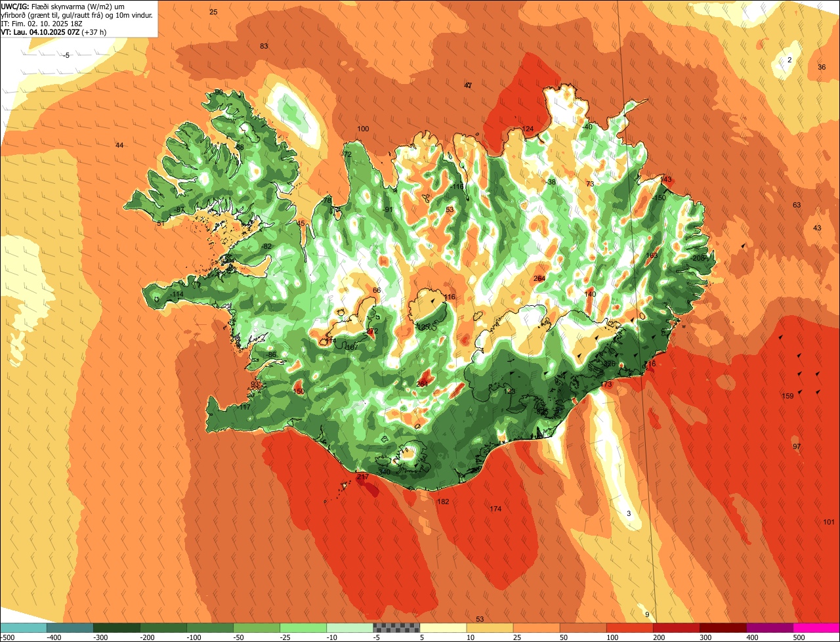This screenshot has height=642, width=840.
Task: Click the 'IT: Fim. 02. 10. 2025 18Z' line
Action: pos(42,23)
